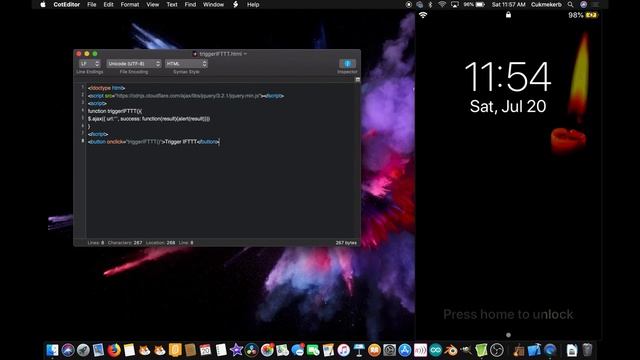
Task: Open Photos from the dock
Action: (267, 350)
